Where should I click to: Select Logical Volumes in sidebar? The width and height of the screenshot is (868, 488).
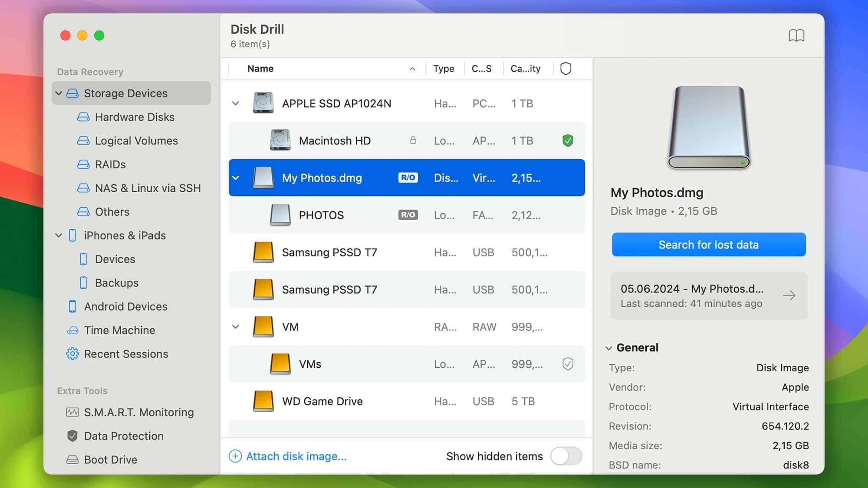coord(136,141)
